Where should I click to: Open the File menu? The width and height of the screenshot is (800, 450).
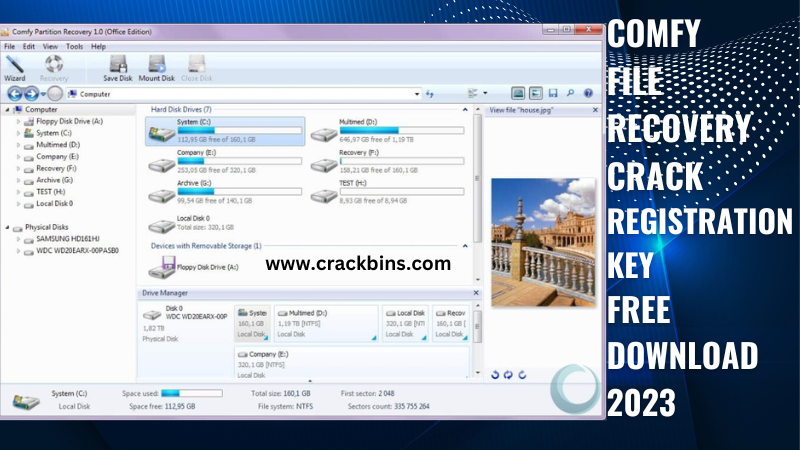click(10, 46)
